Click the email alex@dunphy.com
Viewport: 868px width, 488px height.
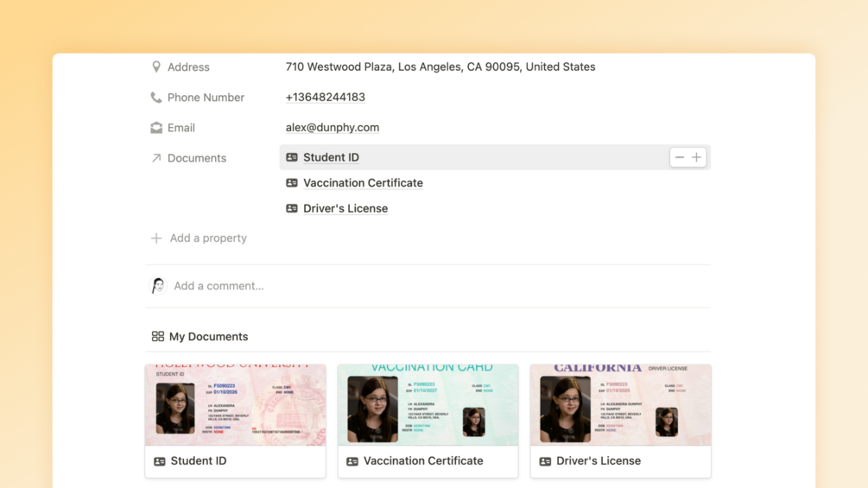tap(333, 128)
